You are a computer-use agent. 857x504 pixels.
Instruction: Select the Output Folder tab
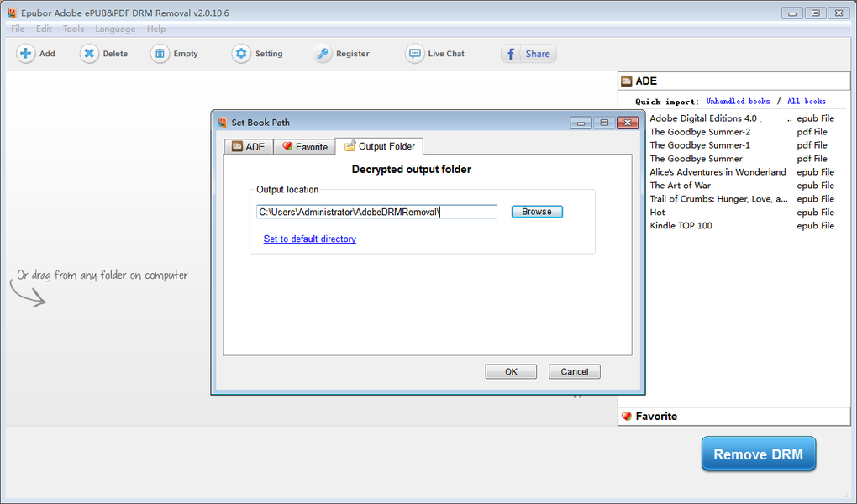[379, 146]
